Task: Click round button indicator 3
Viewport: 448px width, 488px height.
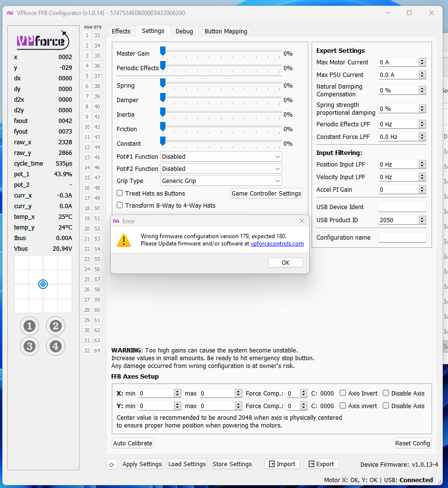Action: (x=30, y=346)
